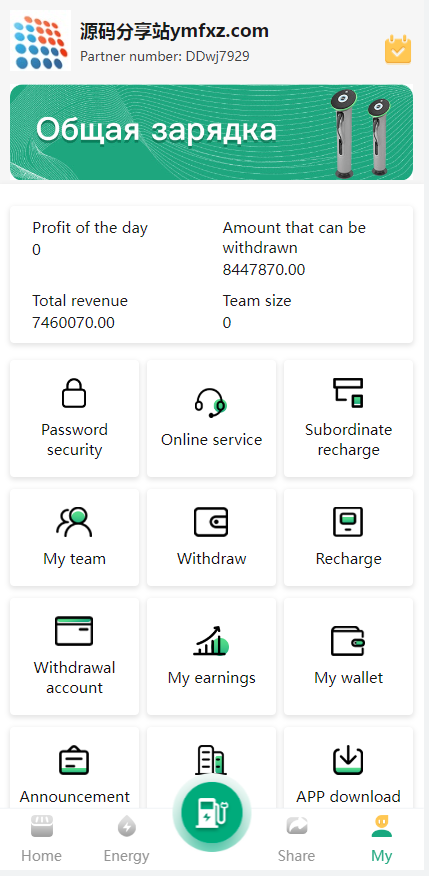
Task: Tap the central charging station button
Action: point(211,812)
